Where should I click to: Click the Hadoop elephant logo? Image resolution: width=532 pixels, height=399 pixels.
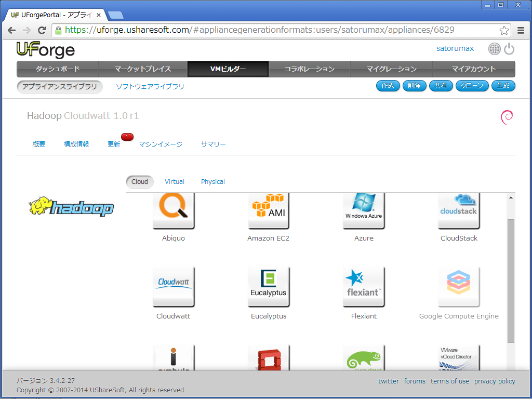coord(71,206)
